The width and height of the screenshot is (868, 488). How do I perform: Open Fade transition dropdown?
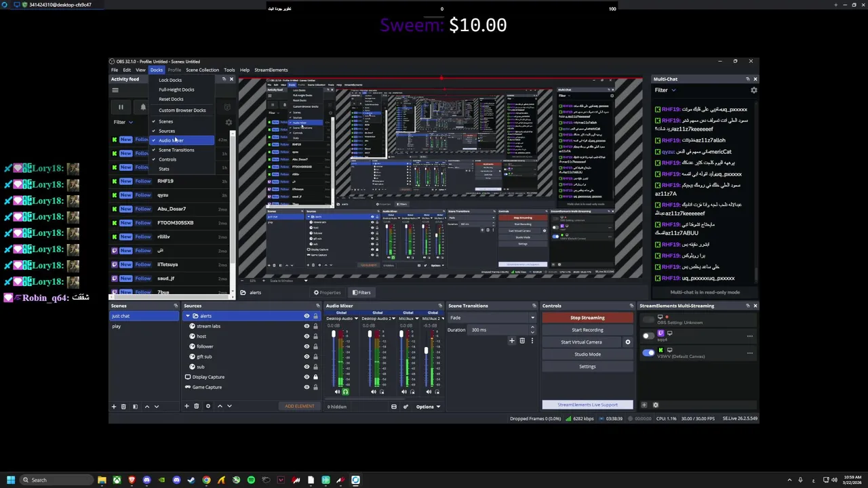pyautogui.click(x=492, y=318)
